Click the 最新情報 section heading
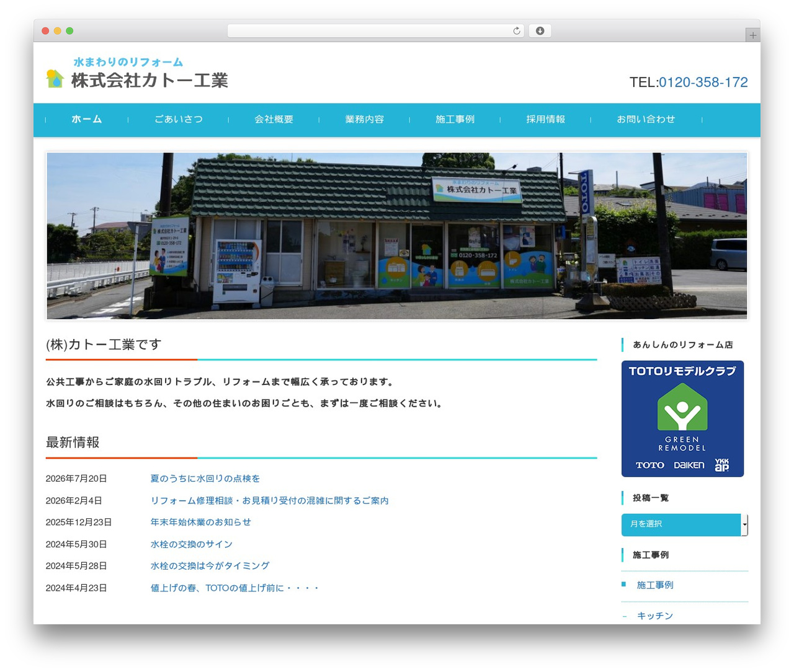794x672 pixels. point(73,443)
